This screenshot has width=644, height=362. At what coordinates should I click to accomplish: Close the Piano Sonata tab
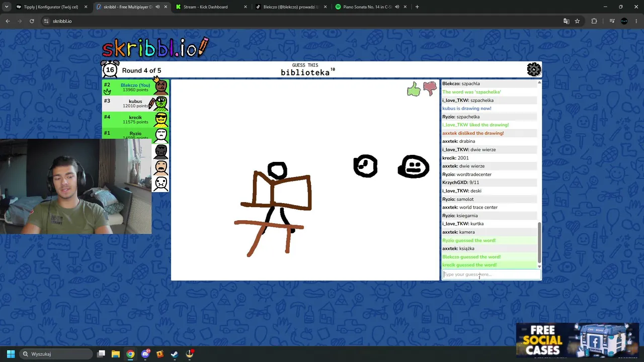(x=405, y=7)
